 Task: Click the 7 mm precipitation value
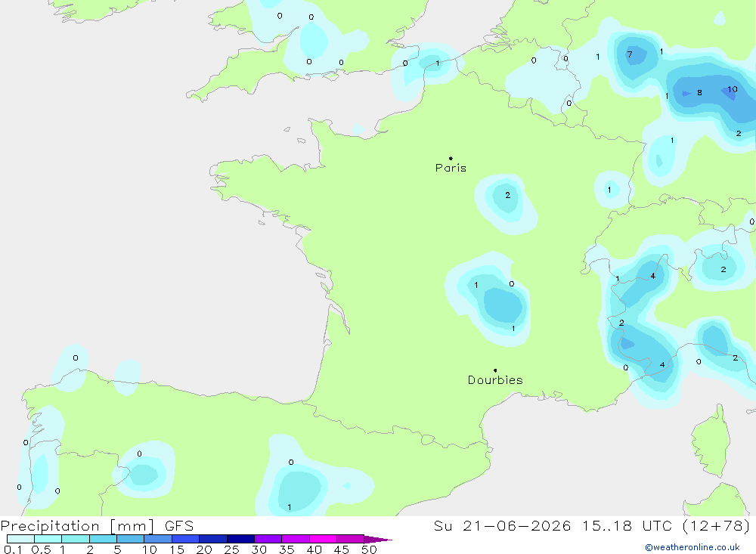click(x=630, y=54)
